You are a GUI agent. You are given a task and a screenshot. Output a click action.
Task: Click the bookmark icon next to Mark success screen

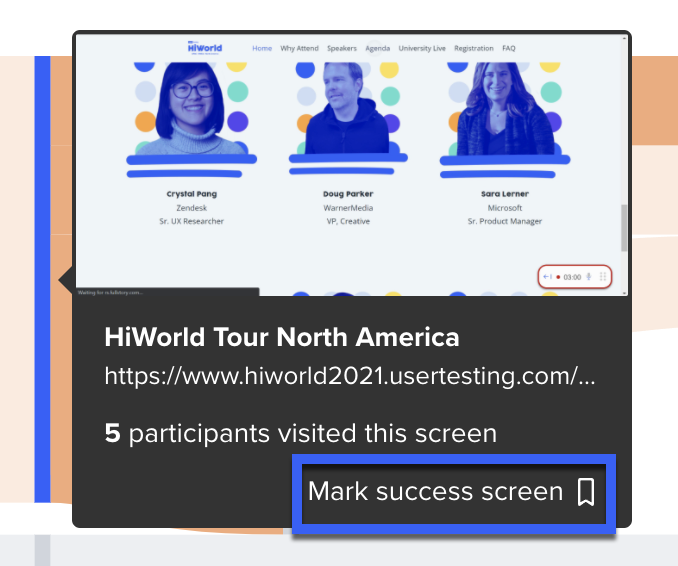[586, 492]
